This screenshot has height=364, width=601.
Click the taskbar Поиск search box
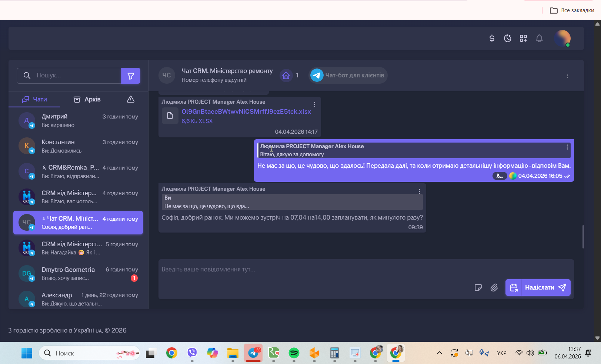[x=89, y=353]
